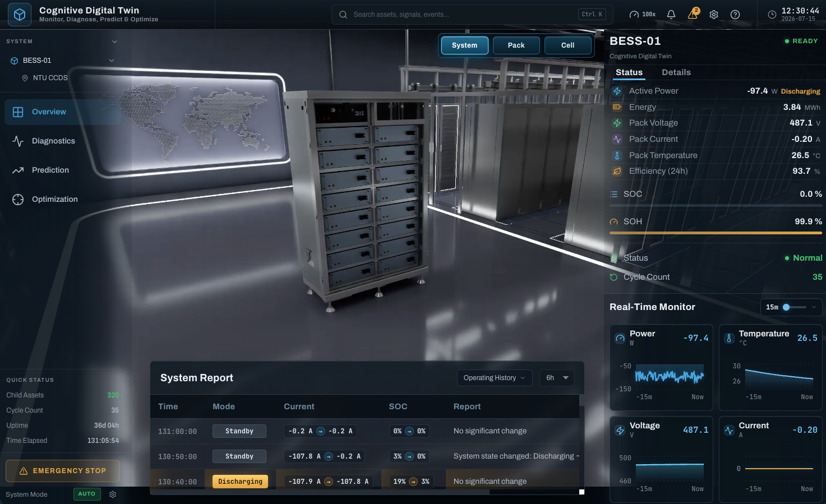Viewport: 826px width, 504px height.
Task: Click the Energy battery icon
Action: [x=617, y=107]
